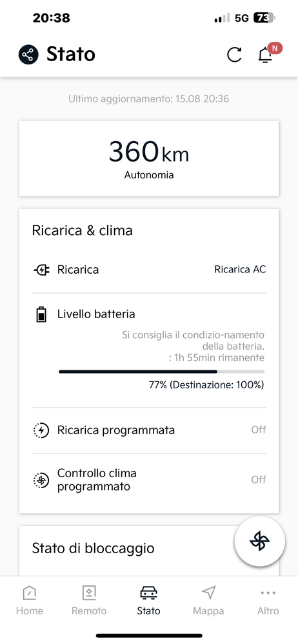Toggle the Controllo clima programmato Off setting
Image resolution: width=298 pixels, height=644 pixels.
click(x=259, y=480)
